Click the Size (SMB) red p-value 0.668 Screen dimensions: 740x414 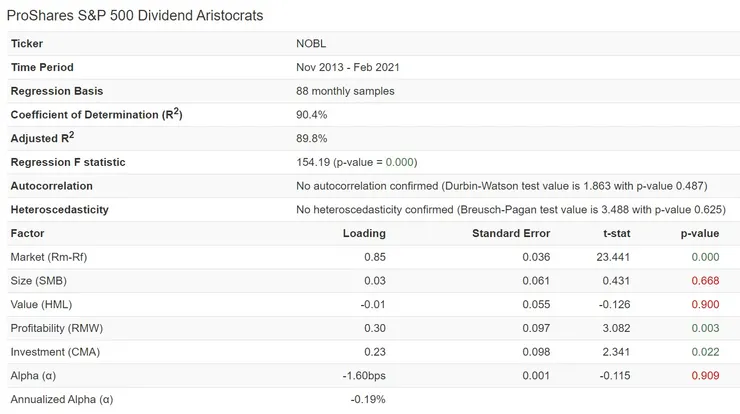[x=705, y=281]
